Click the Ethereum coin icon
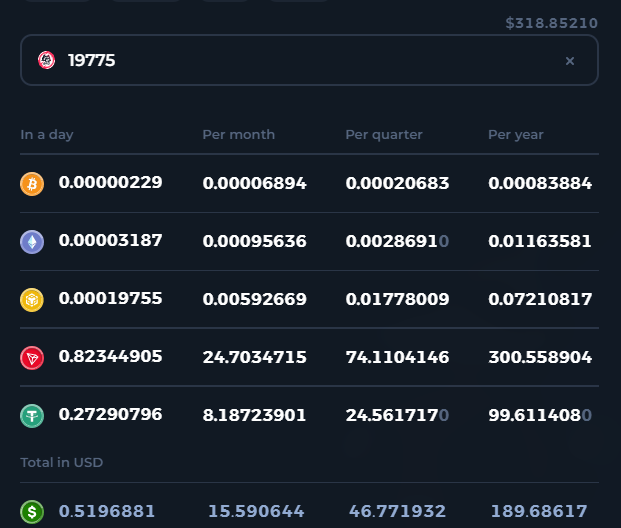 pos(32,242)
